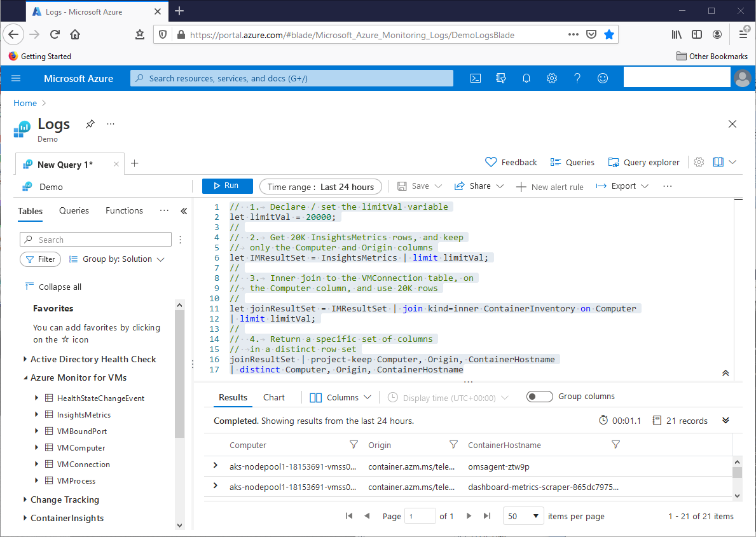Click Collapse all in tables tree
The image size is (756, 537).
pos(53,287)
